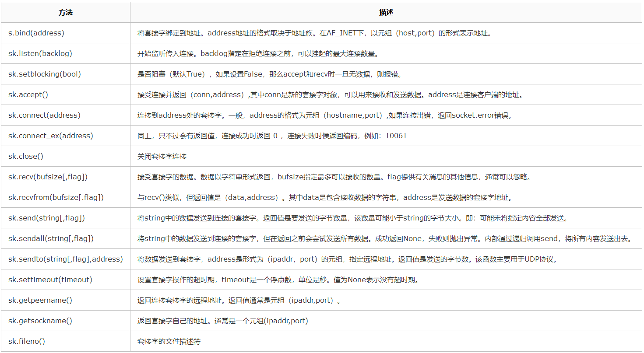Click description starting 连接到address处的套接字
This screenshot has width=644, height=353.
[386, 115]
